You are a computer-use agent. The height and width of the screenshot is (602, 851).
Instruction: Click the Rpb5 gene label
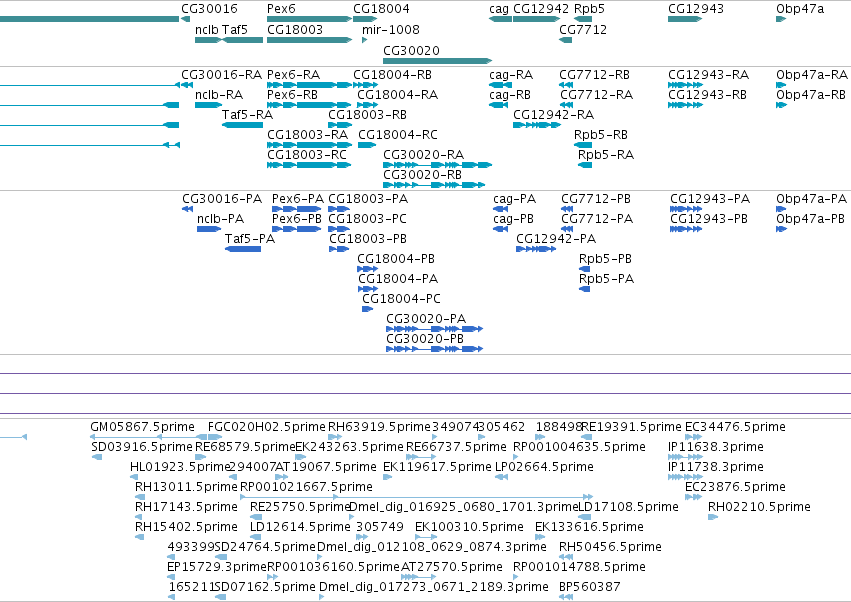[x=589, y=9]
